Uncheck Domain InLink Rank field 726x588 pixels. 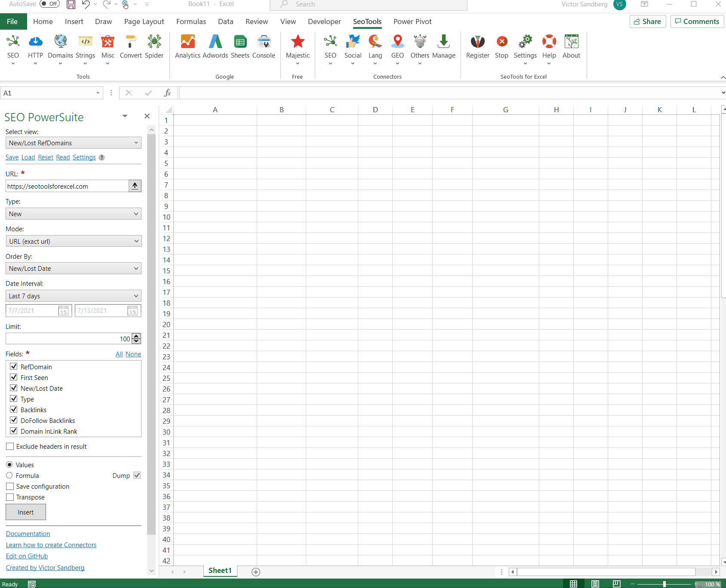point(14,431)
